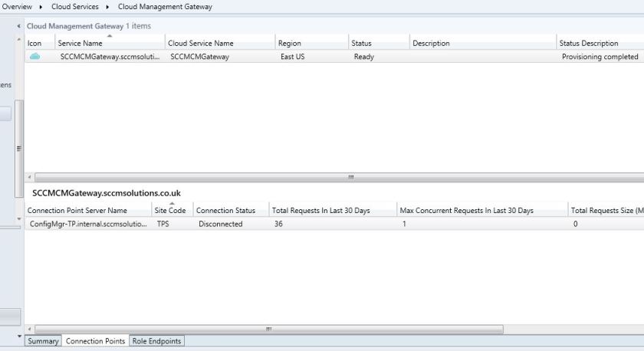Click total requests value 36
This screenshot has height=351, width=644.
278,224
